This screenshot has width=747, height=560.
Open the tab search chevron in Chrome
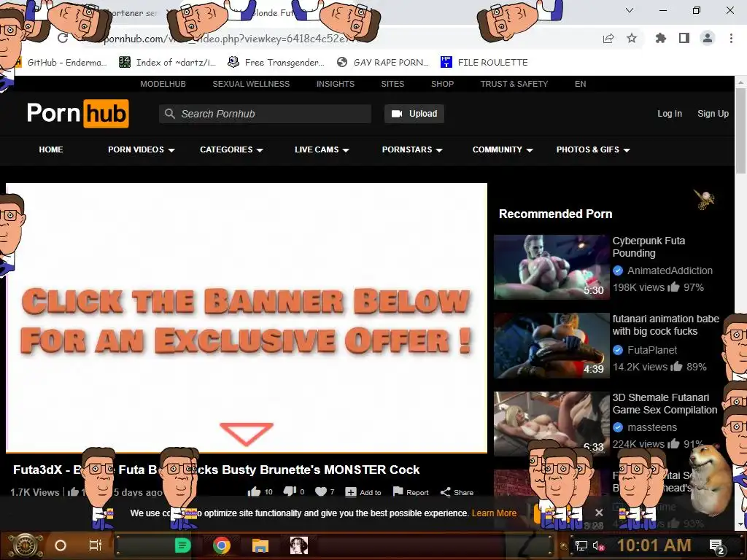(x=630, y=10)
